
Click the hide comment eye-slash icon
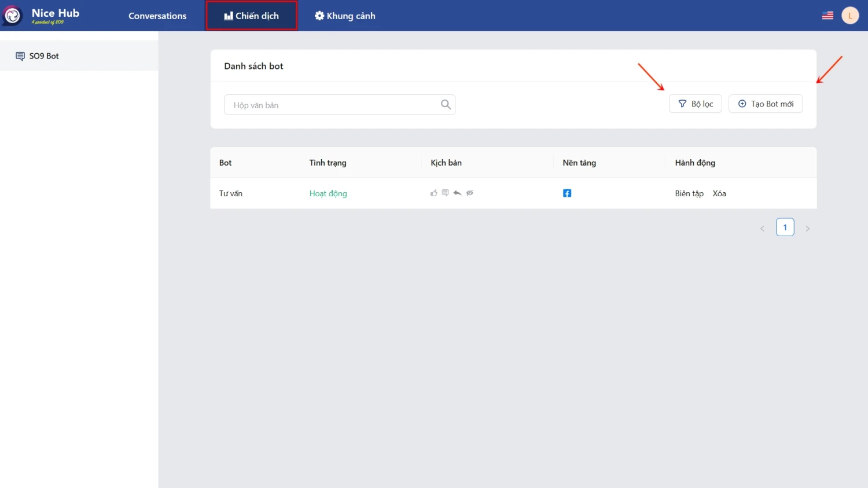tap(470, 193)
